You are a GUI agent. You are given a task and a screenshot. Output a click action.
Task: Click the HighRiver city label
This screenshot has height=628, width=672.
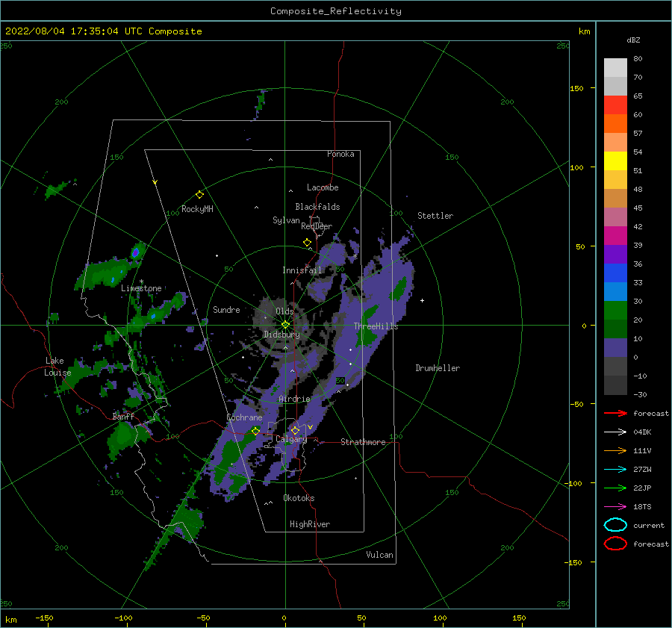coord(310,524)
